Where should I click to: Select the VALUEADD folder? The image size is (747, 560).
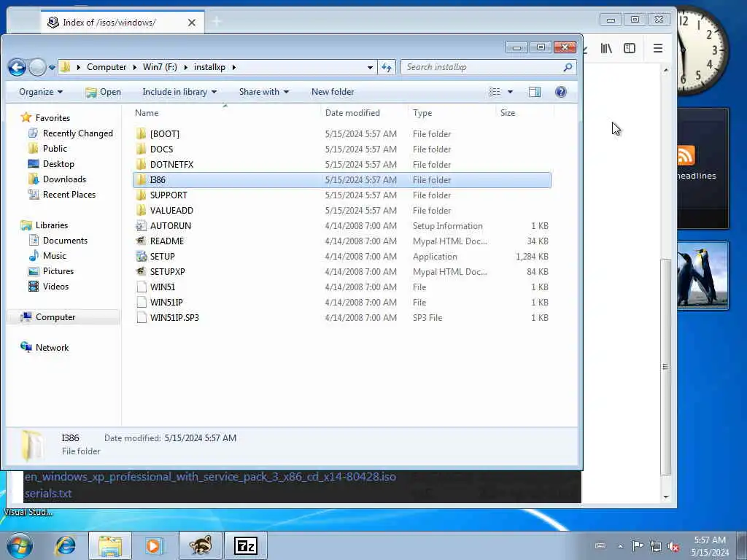tap(342, 211)
